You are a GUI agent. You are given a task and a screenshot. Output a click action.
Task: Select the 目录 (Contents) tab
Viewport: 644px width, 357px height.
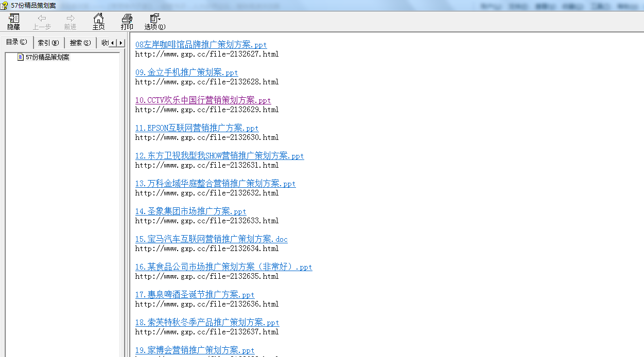pyautogui.click(x=16, y=42)
